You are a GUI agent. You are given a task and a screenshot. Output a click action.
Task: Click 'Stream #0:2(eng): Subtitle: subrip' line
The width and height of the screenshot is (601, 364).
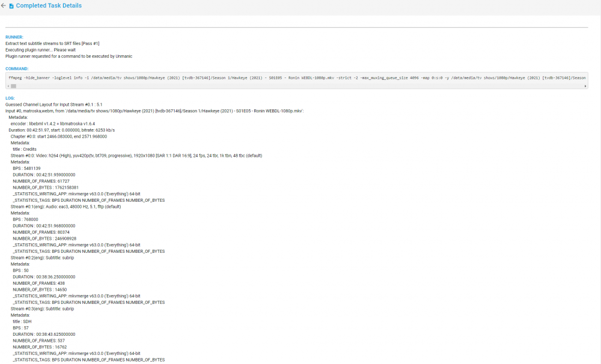tap(42, 258)
